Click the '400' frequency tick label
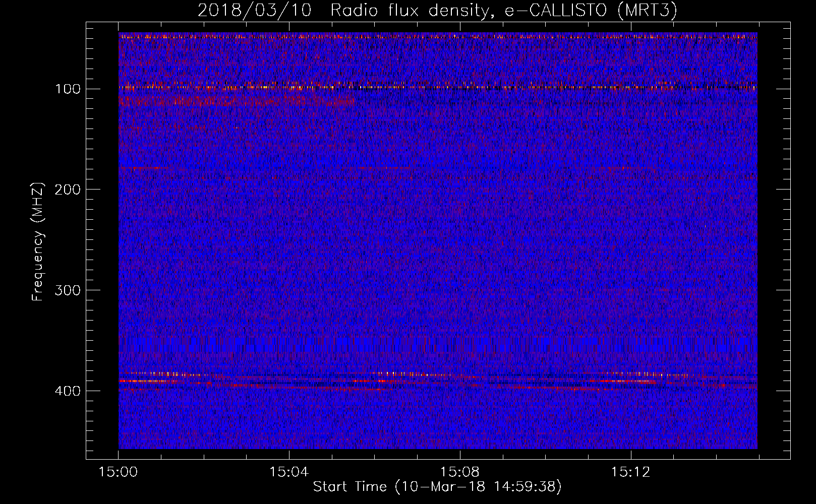Screen dimensions: 816x504 pyautogui.click(x=68, y=391)
